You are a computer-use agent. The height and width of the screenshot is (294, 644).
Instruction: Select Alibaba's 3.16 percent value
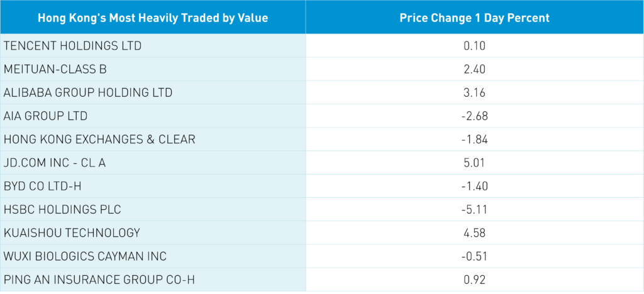(474, 92)
